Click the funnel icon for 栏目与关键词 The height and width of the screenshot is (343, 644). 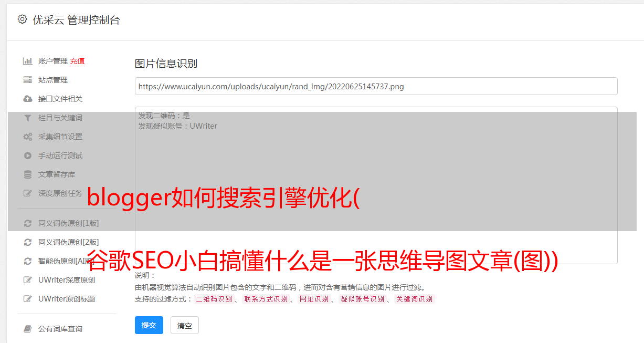click(x=28, y=118)
